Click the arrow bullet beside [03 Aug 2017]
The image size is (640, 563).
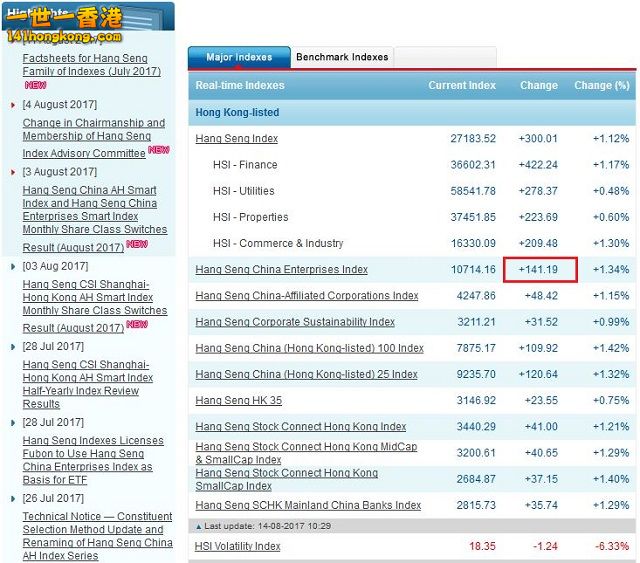click(x=13, y=267)
